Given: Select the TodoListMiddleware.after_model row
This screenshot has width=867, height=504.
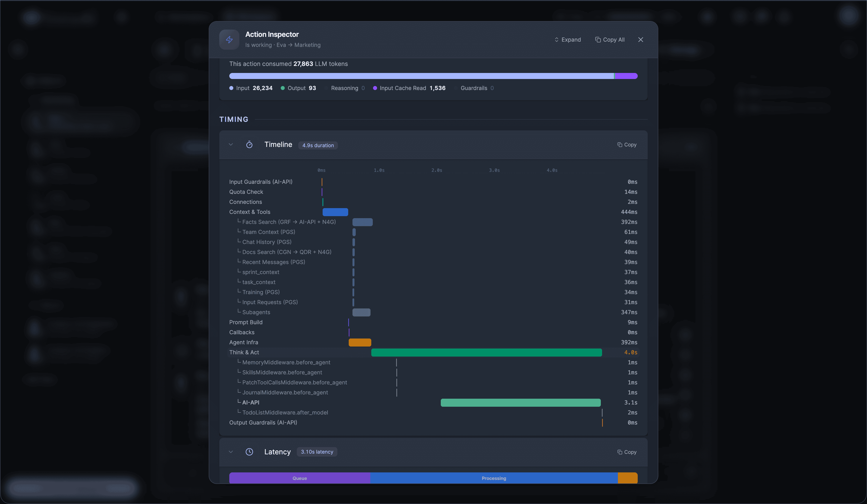Looking at the screenshot, I should click(433, 412).
